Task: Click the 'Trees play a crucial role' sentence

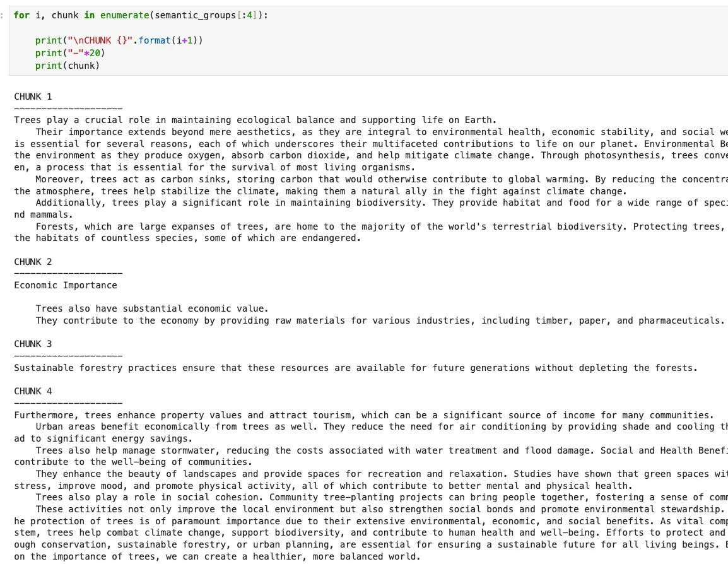Action: click(255, 120)
